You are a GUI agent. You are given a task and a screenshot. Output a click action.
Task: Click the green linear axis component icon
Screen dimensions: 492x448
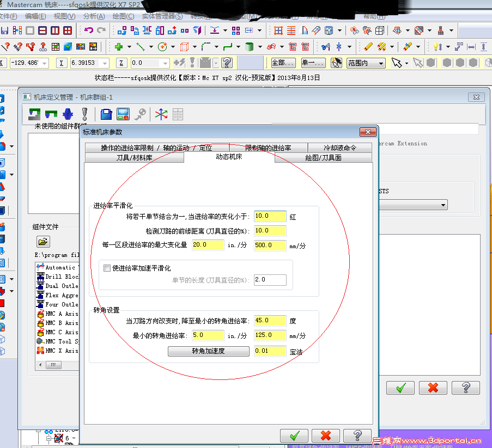[x=51, y=114]
